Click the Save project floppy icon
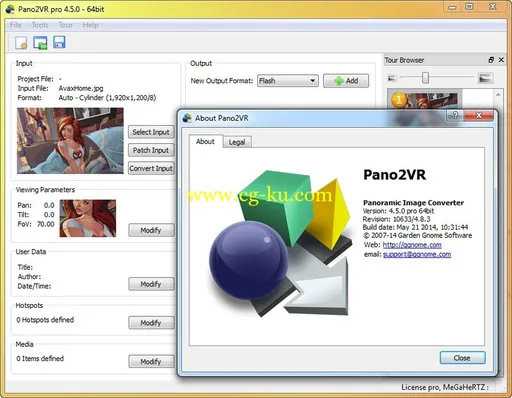 (59, 42)
